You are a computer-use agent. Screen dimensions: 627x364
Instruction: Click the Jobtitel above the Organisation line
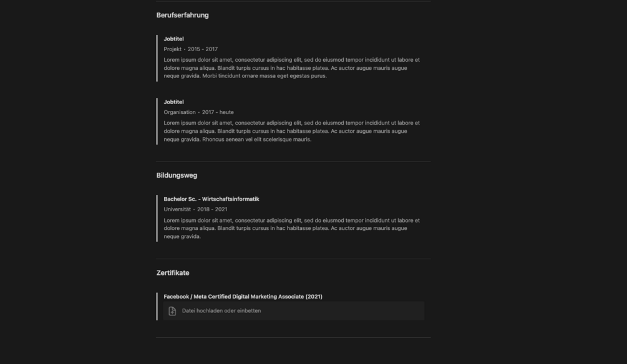(x=173, y=102)
